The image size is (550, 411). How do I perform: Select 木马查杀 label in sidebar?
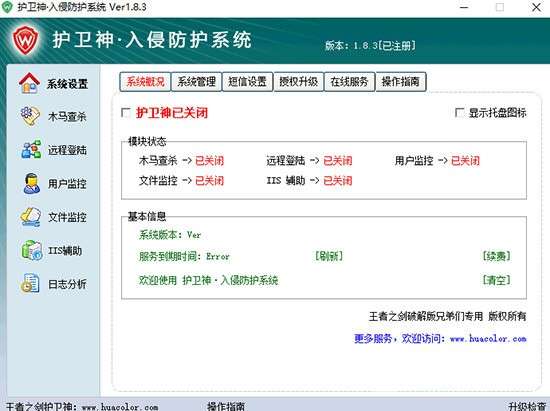click(67, 116)
